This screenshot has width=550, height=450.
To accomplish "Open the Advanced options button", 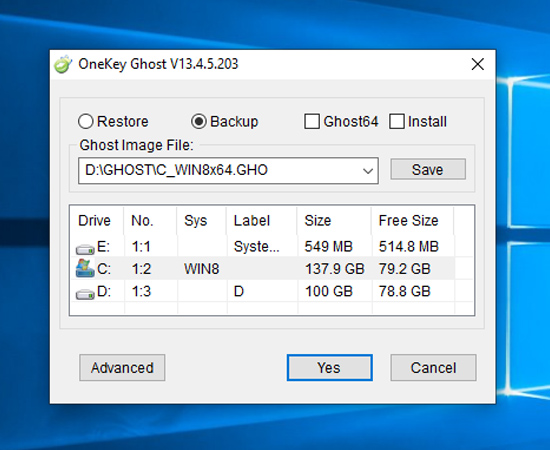I will coord(122,368).
